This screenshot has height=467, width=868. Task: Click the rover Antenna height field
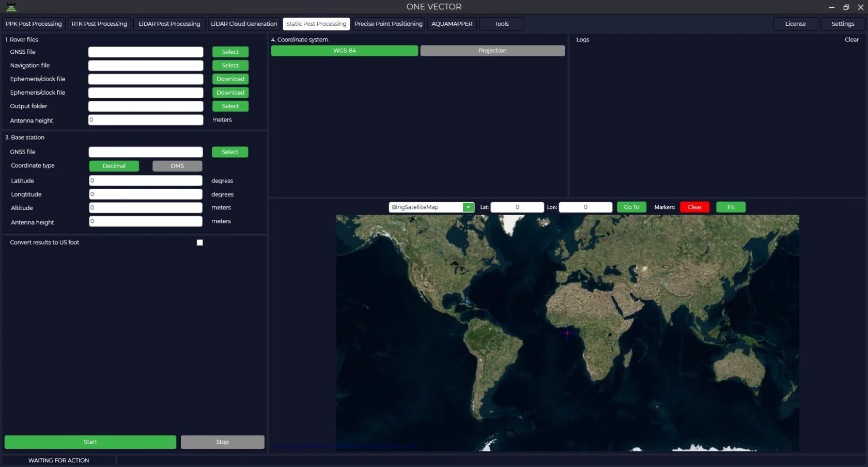pos(146,119)
